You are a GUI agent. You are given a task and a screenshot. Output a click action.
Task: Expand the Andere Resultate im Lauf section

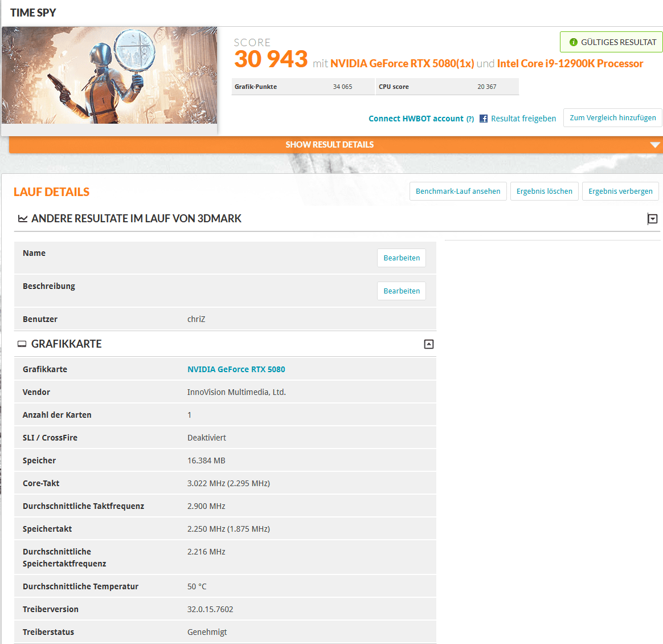click(x=652, y=218)
